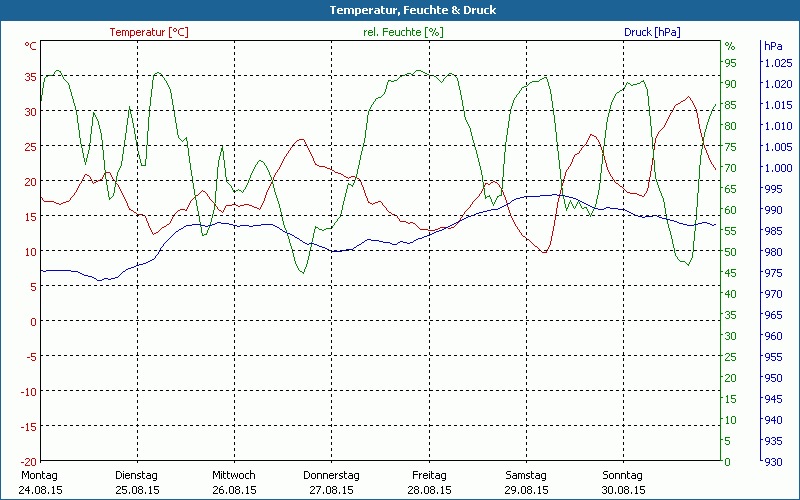The width and height of the screenshot is (800, 500).
Task: Click the green "65" tick on the humidity axis
Action: tap(731, 189)
